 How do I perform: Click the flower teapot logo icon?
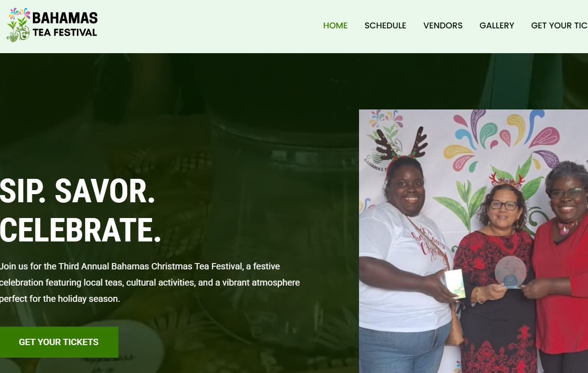(x=18, y=25)
